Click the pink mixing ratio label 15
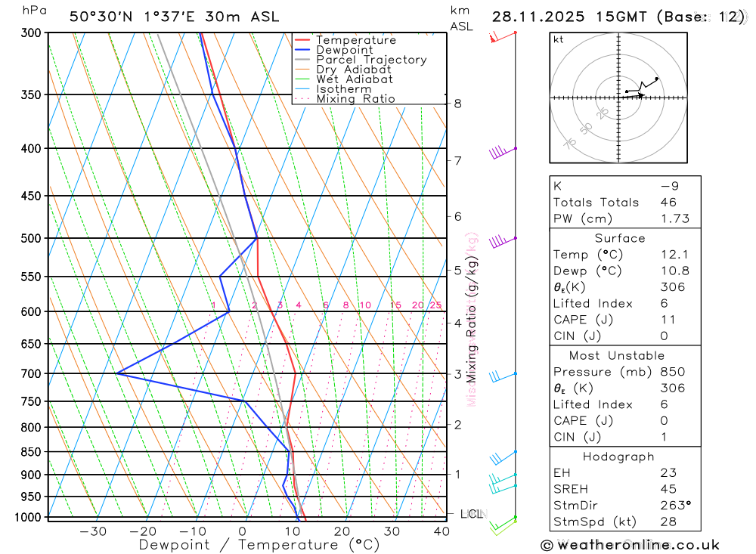This screenshot has width=756, height=554. coord(395,305)
